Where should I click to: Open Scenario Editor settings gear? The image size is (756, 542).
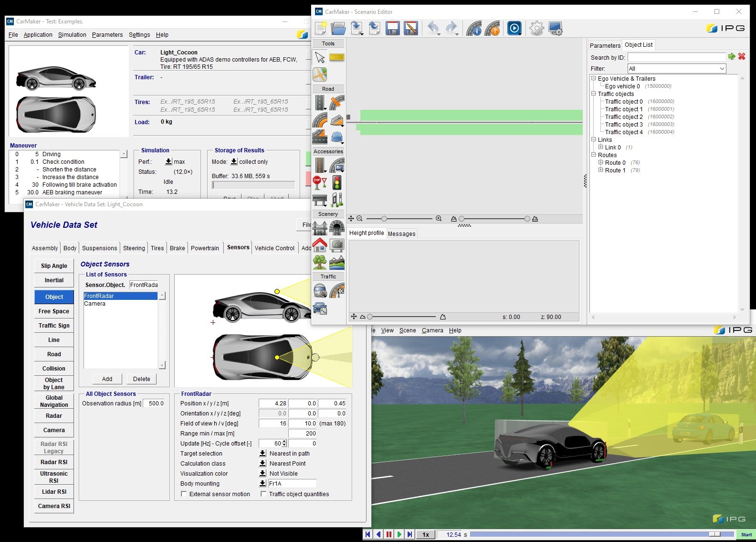pyautogui.click(x=537, y=28)
